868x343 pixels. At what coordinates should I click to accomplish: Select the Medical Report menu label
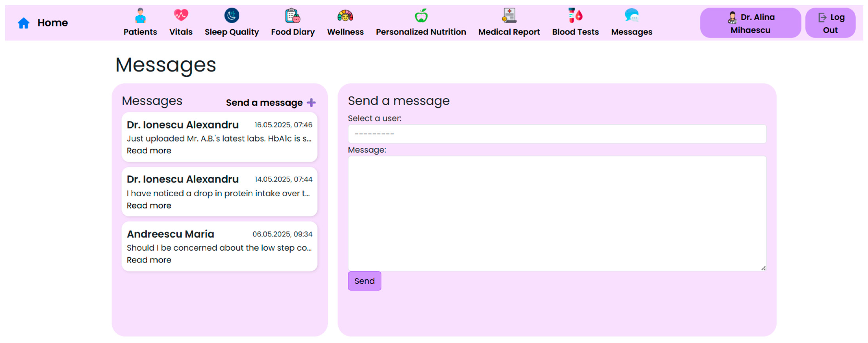(509, 32)
